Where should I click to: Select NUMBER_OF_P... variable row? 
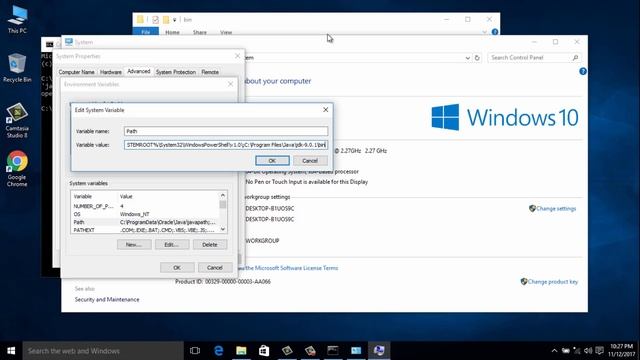click(x=145, y=206)
